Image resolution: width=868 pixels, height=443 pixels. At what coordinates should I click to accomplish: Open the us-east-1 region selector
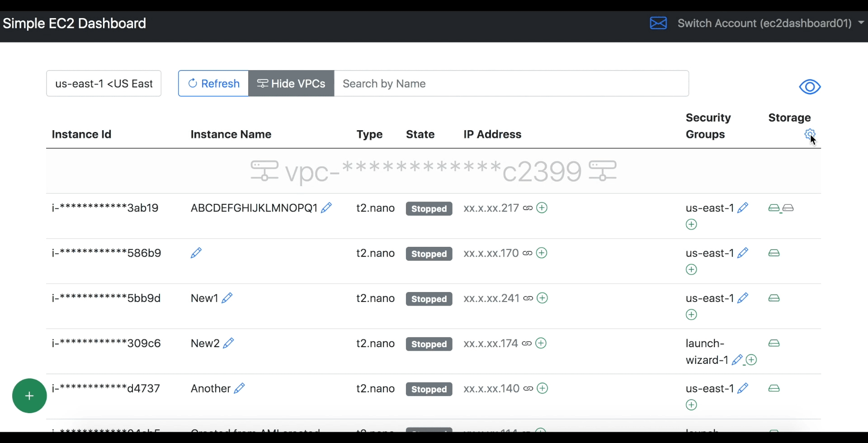click(x=104, y=84)
